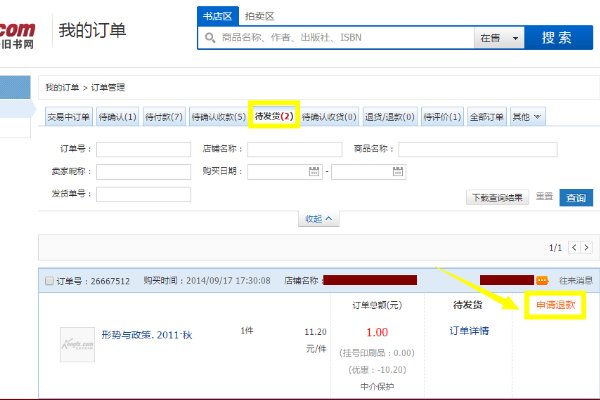The width and height of the screenshot is (600, 400).
Task: Focus the 发货单号 input field
Action: (x=143, y=194)
